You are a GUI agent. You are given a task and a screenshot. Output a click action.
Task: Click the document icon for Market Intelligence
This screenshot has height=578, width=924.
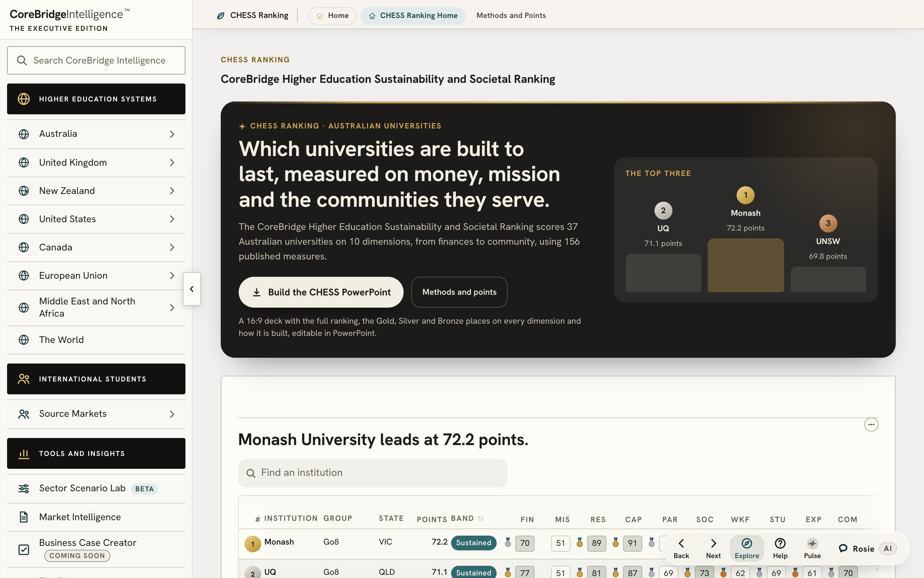point(24,517)
